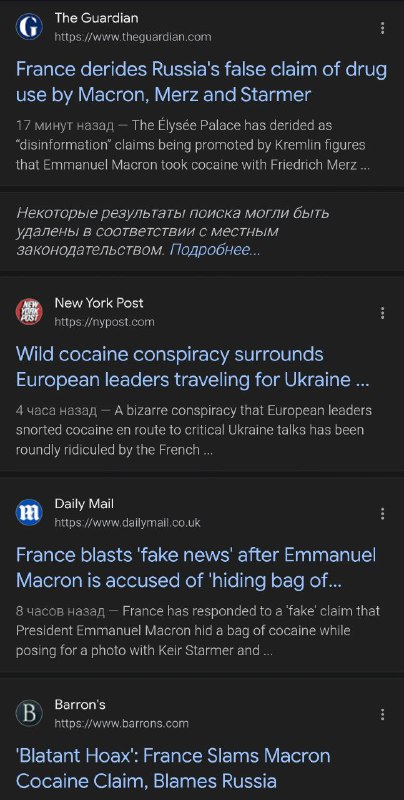
Task: Click the nypost.com URL text
Action: point(104,322)
